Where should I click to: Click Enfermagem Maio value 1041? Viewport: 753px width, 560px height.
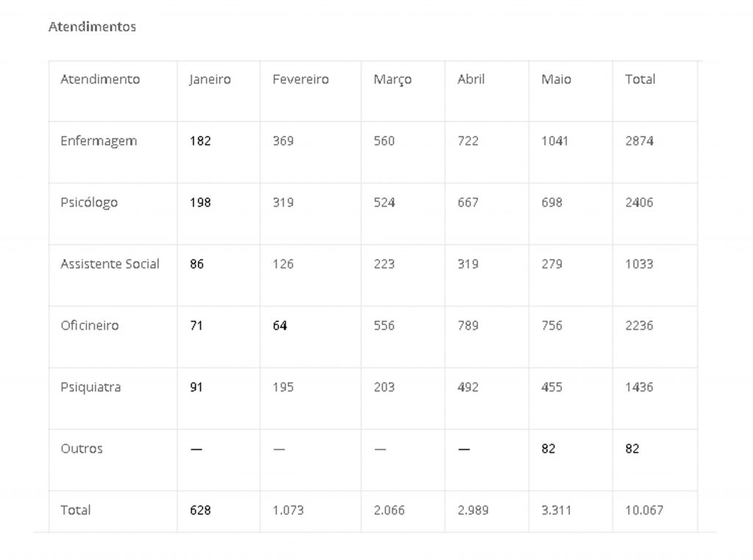point(554,141)
